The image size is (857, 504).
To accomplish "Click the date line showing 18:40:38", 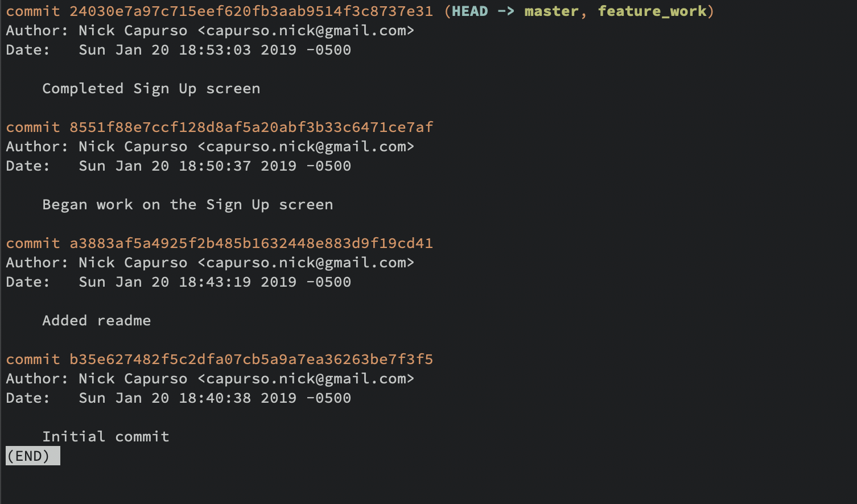I will (179, 398).
